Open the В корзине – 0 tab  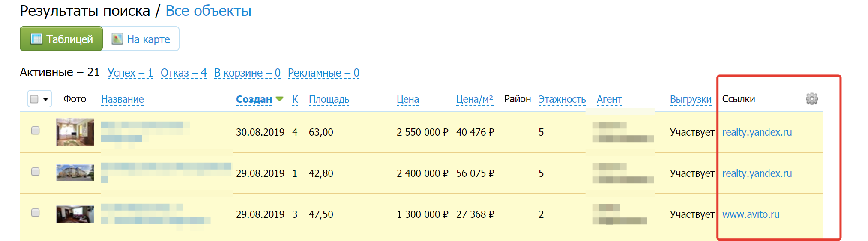coord(247,73)
